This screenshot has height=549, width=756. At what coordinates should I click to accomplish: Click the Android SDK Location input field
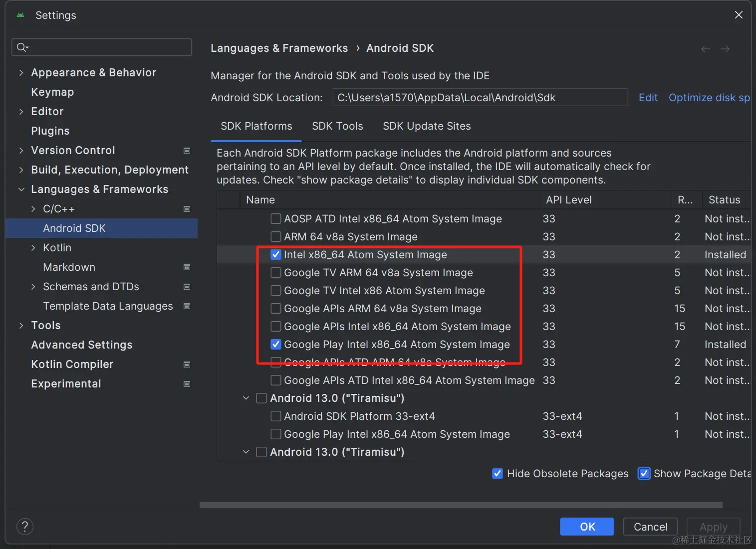tap(479, 97)
